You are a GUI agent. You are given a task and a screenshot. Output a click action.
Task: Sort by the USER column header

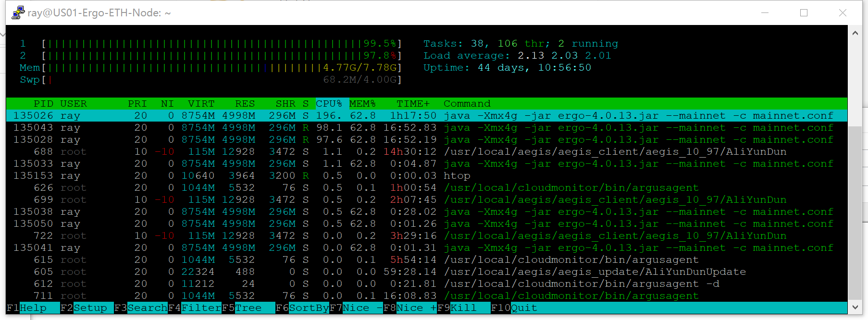[74, 104]
